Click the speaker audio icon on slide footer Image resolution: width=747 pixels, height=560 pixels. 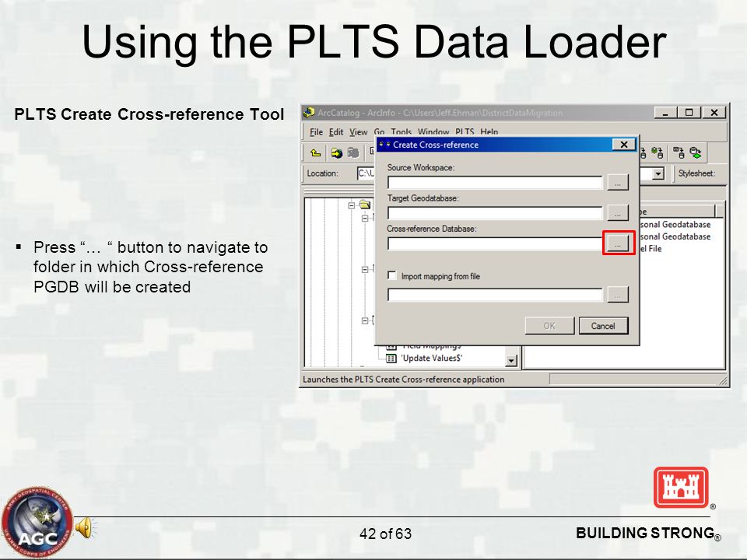[84, 528]
